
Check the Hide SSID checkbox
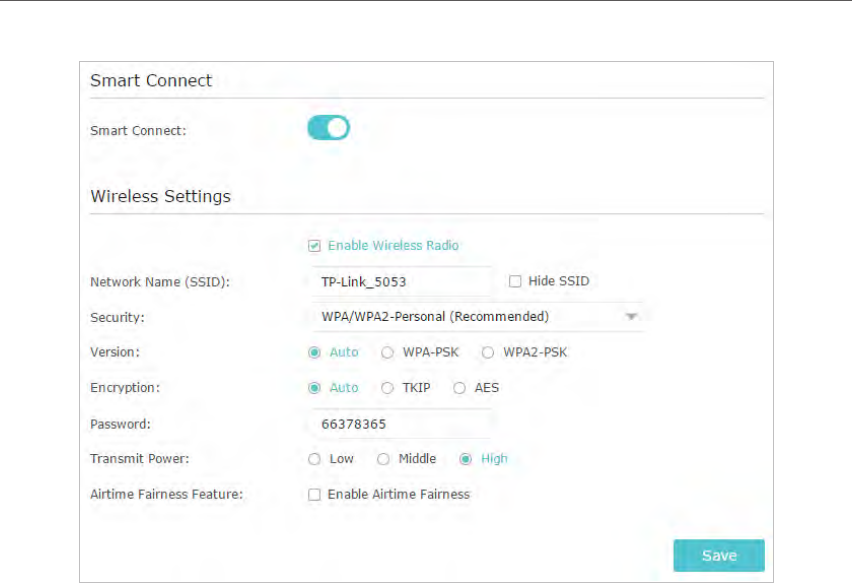[x=515, y=281]
